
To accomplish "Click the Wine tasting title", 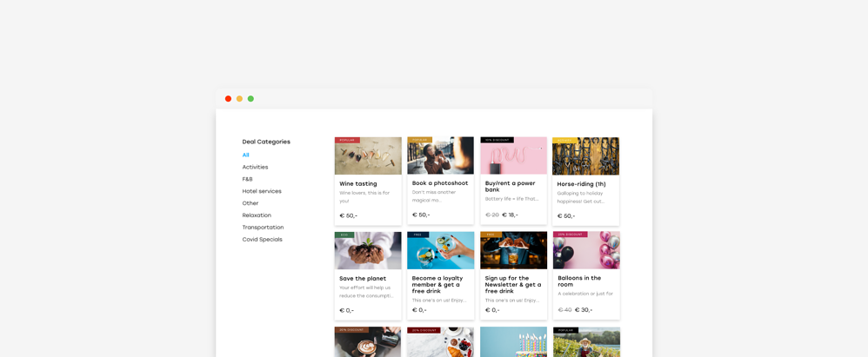I will [x=358, y=184].
